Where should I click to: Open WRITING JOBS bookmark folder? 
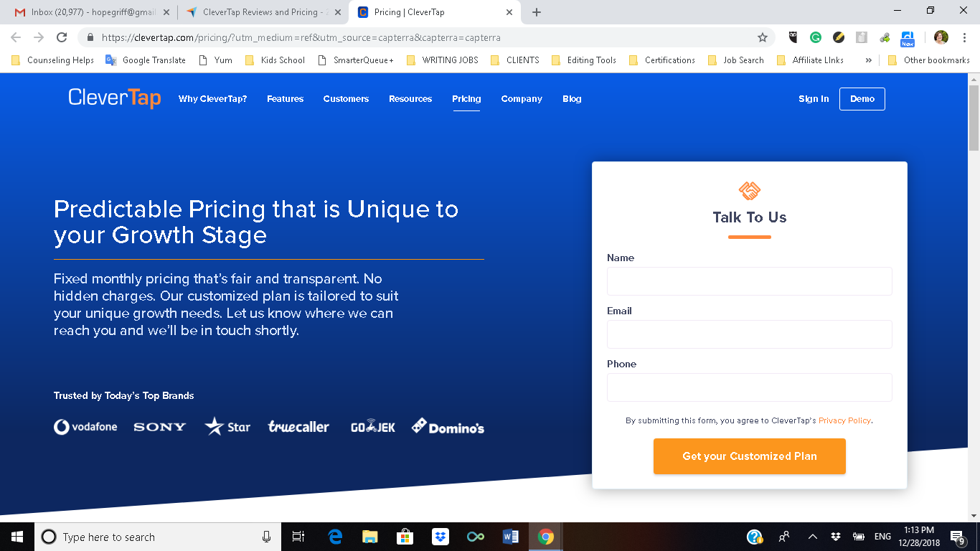point(442,60)
